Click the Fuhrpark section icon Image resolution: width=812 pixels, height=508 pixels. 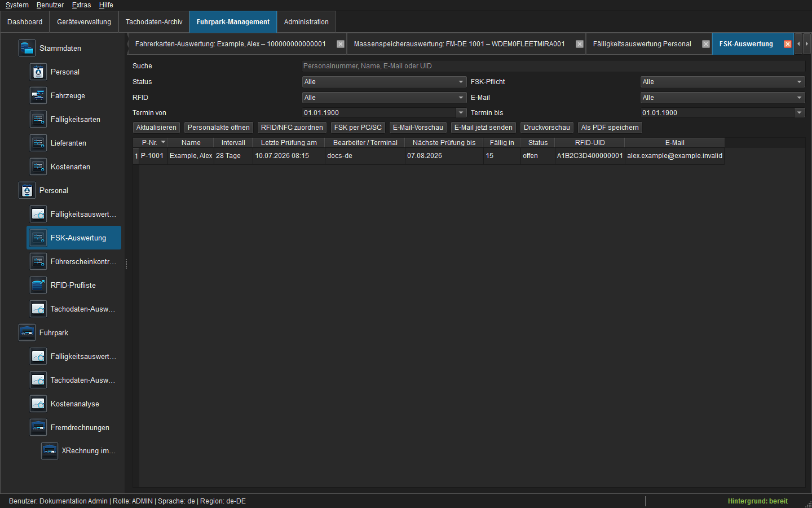(x=27, y=332)
